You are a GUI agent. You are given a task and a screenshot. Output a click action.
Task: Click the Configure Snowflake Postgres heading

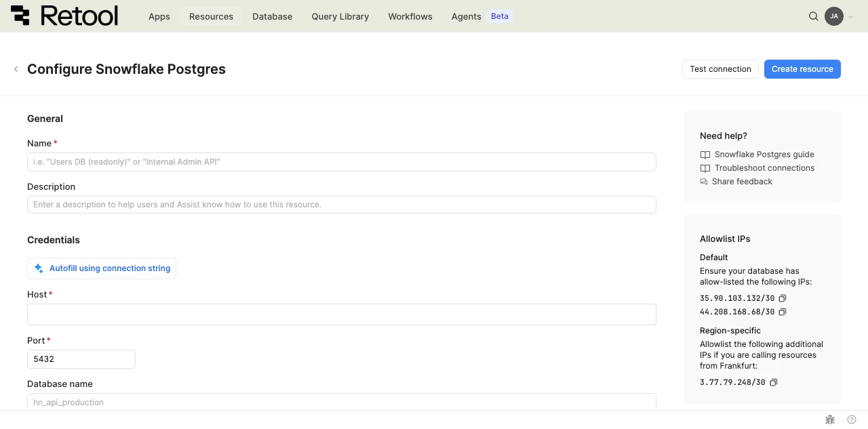(126, 69)
